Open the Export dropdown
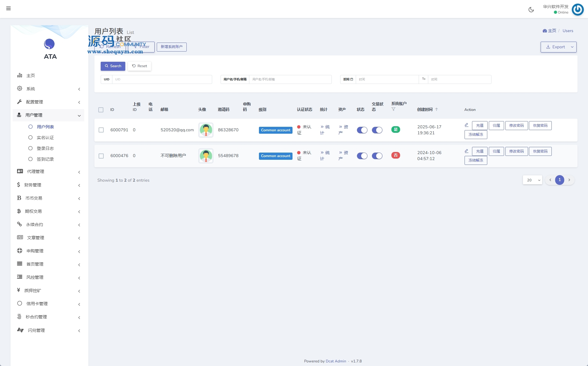Screen dimensions: 588x366 pos(558,47)
